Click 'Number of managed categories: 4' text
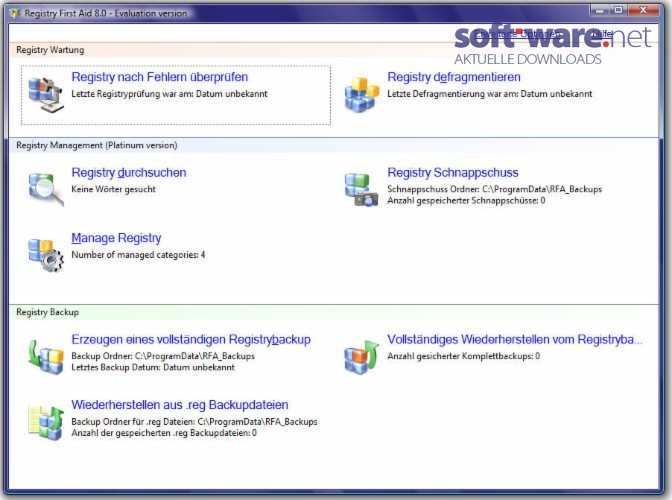 [138, 255]
